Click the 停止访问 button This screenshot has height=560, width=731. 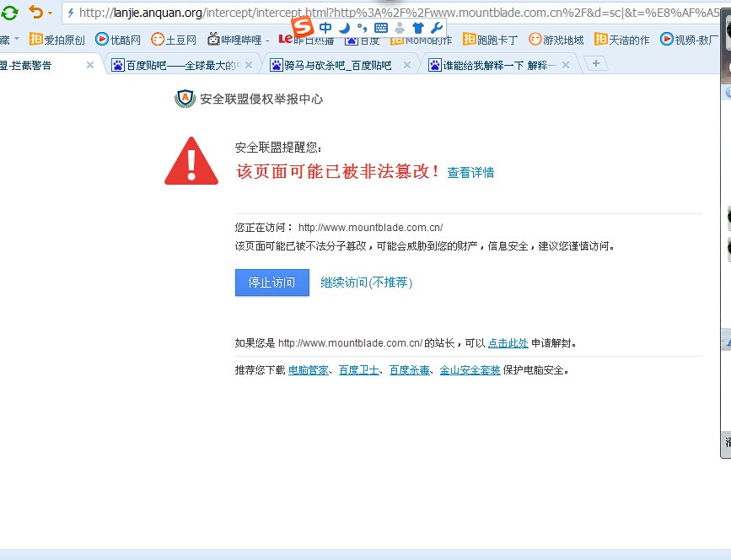pos(272,283)
